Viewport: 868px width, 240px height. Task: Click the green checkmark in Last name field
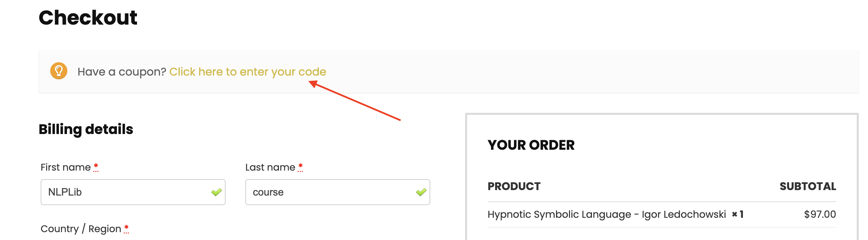coord(421,192)
